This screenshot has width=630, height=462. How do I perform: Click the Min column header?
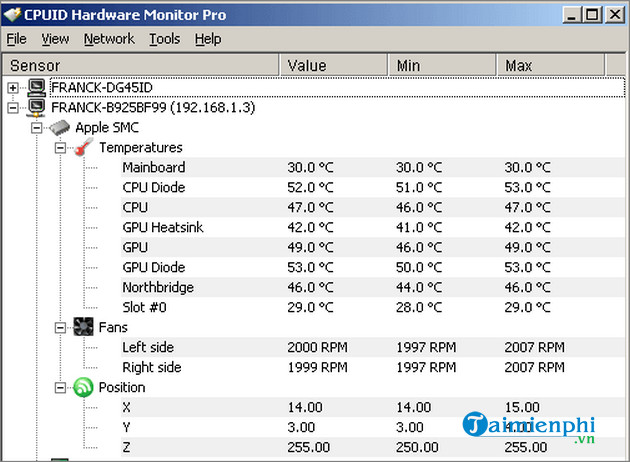[x=442, y=65]
